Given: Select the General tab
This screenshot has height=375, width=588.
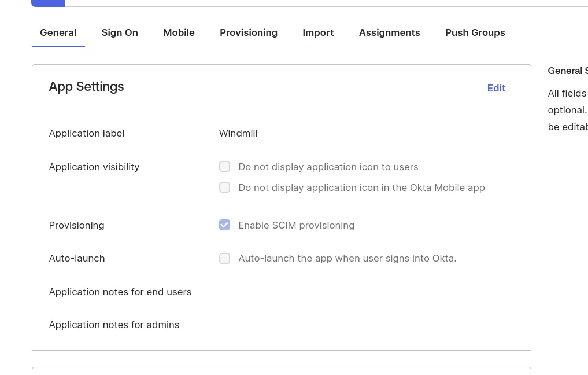Looking at the screenshot, I should (58, 32).
